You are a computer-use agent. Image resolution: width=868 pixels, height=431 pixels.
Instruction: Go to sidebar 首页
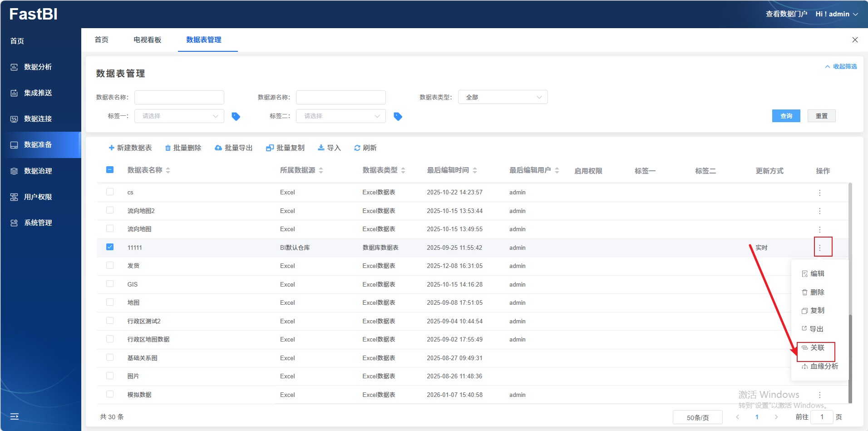pos(17,41)
